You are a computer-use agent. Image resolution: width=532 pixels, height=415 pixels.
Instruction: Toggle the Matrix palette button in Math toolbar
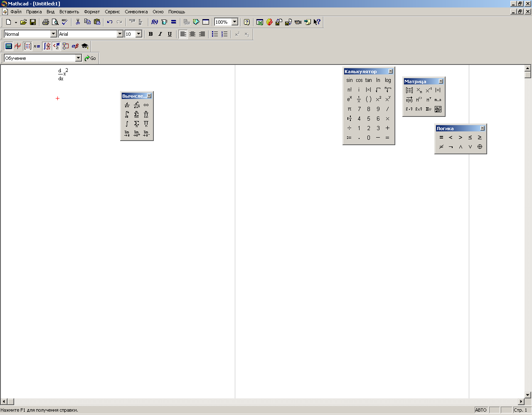coord(27,46)
